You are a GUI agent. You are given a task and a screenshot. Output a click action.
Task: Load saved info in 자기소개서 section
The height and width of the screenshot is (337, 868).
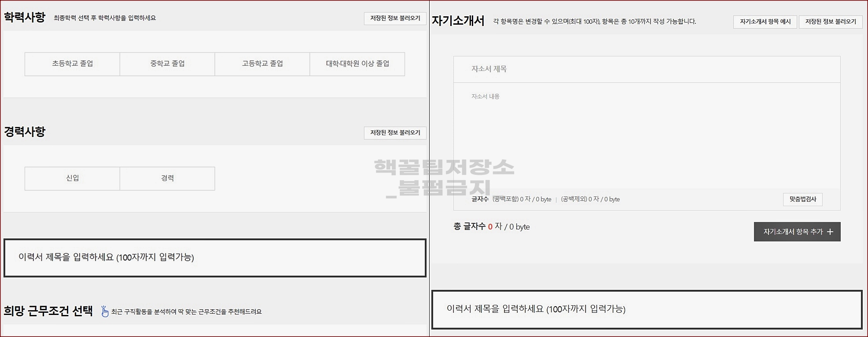pos(831,22)
